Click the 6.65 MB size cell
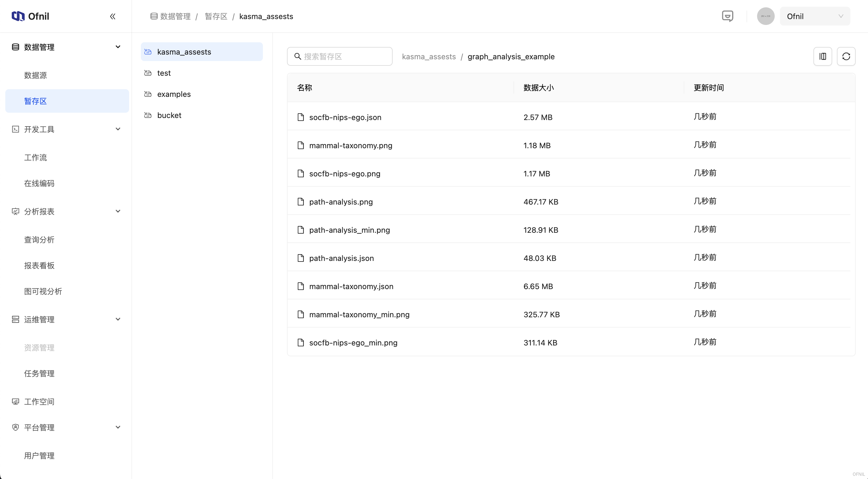Image resolution: width=868 pixels, height=479 pixels. point(538,286)
